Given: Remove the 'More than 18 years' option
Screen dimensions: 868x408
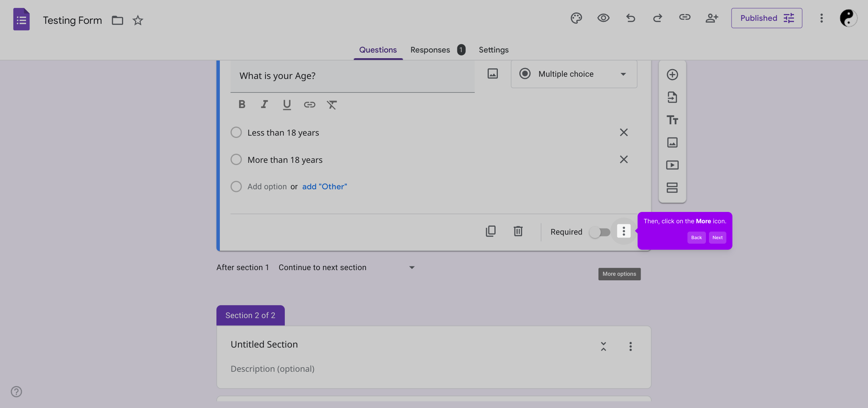Looking at the screenshot, I should 624,159.
